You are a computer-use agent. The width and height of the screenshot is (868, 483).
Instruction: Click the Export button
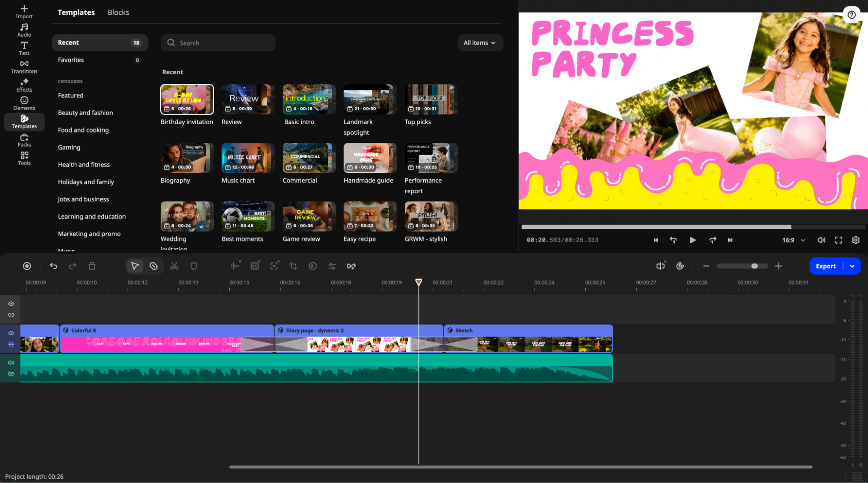(x=826, y=266)
